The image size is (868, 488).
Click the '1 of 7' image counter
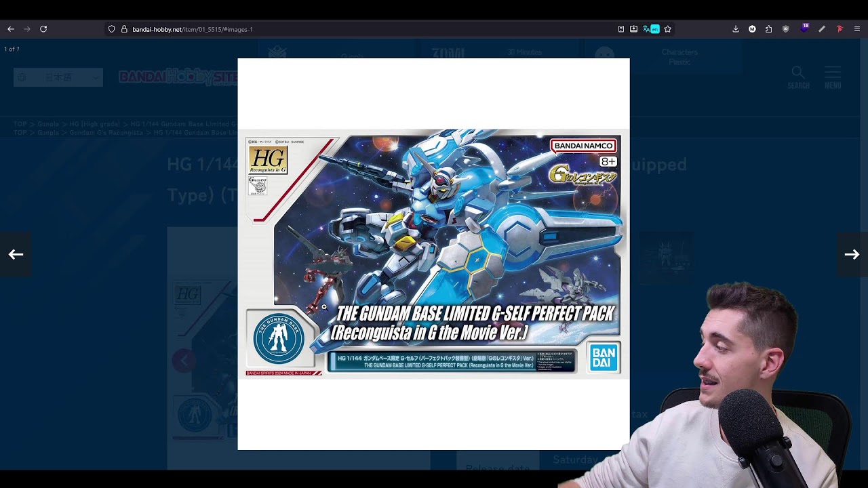[x=12, y=49]
